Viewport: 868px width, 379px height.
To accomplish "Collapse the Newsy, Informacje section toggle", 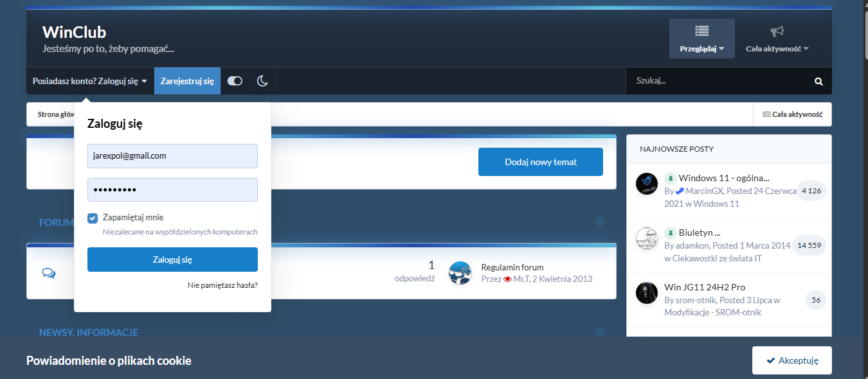I will click(x=600, y=332).
